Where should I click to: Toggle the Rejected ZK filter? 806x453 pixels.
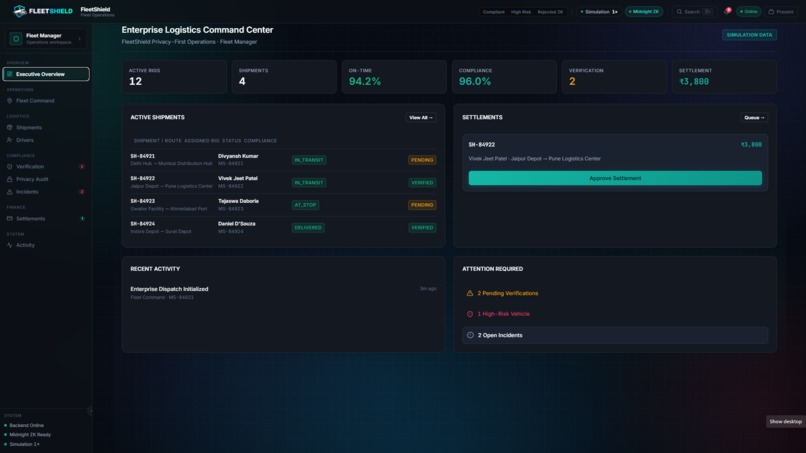tap(550, 12)
